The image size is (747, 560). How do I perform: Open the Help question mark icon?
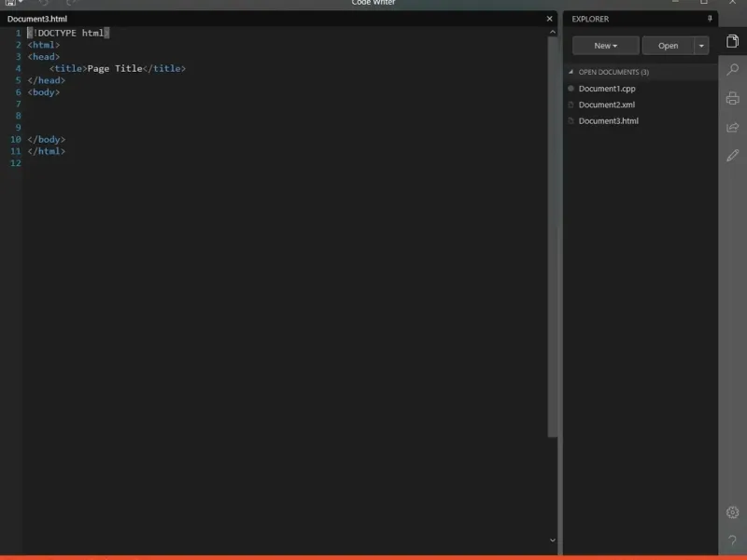click(732, 539)
